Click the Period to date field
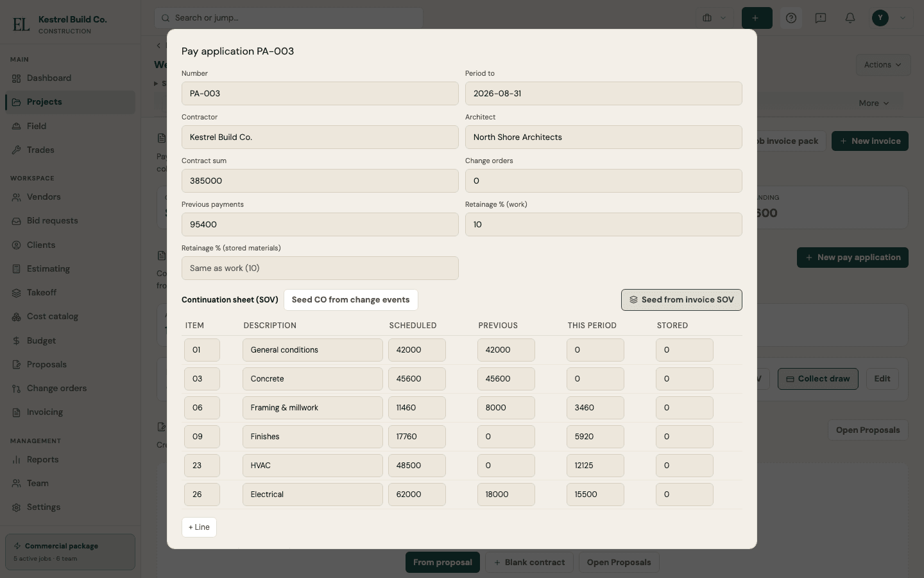Viewport: 924px width, 578px height. click(x=604, y=94)
